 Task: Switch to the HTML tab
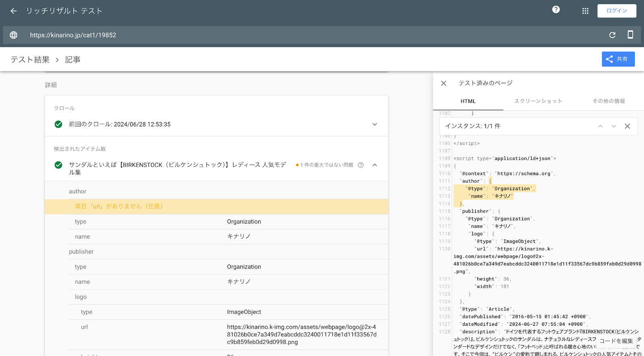pyautogui.click(x=468, y=101)
